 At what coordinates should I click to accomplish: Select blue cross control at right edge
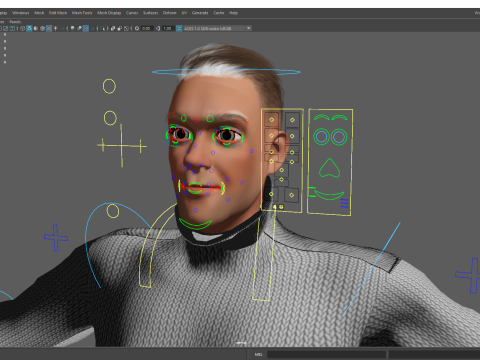coord(468,275)
